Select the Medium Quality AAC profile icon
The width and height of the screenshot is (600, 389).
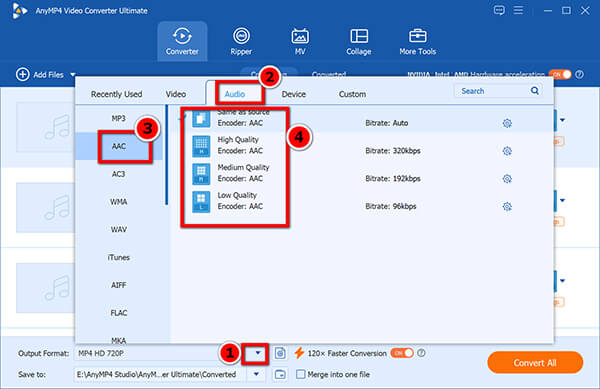[201, 174]
